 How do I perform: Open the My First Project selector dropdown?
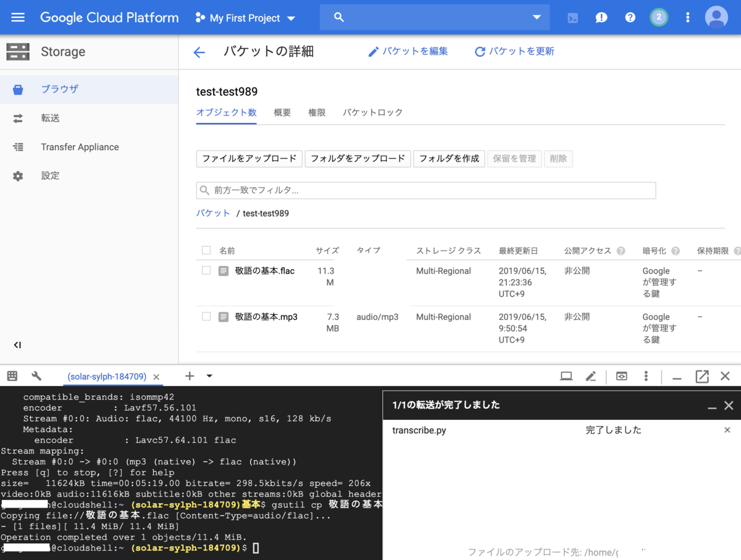(x=246, y=18)
